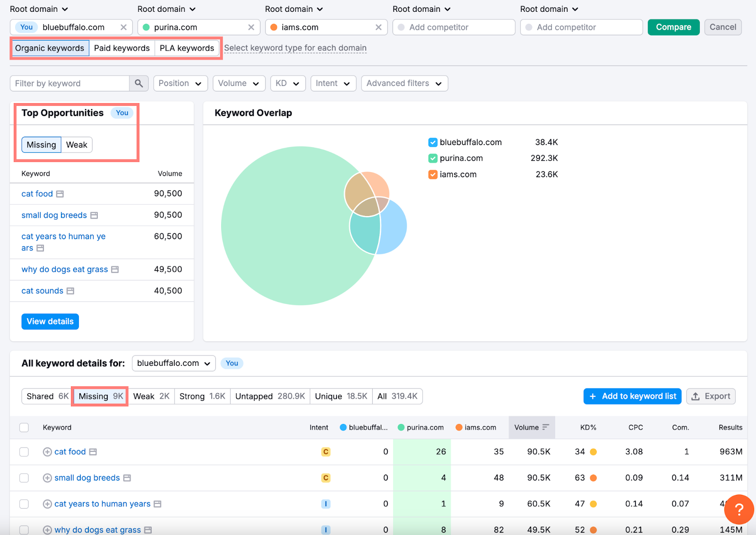The width and height of the screenshot is (756, 535).
Task: Toggle to Weak in Top Opportunities
Action: 77,145
